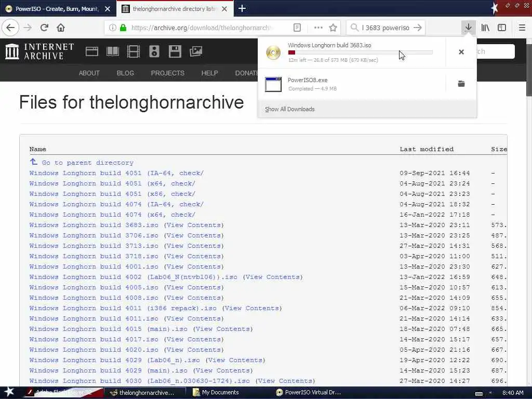Viewport: 532px width, 399px height.
Task: Bookmark this page with the star
Action: click(x=333, y=28)
